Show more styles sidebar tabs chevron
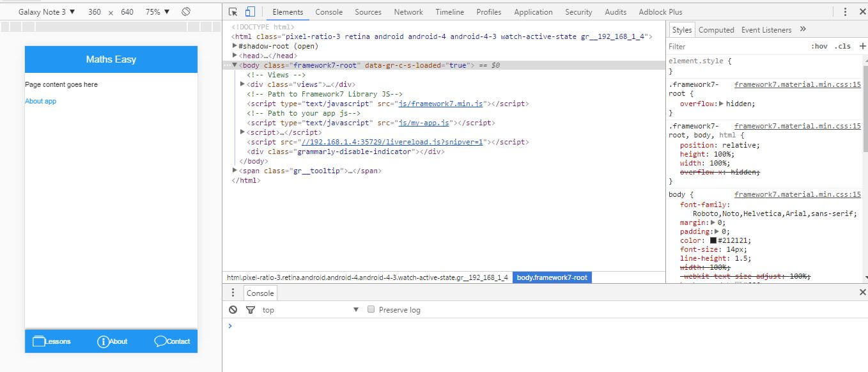This screenshot has width=868, height=372. tap(803, 29)
